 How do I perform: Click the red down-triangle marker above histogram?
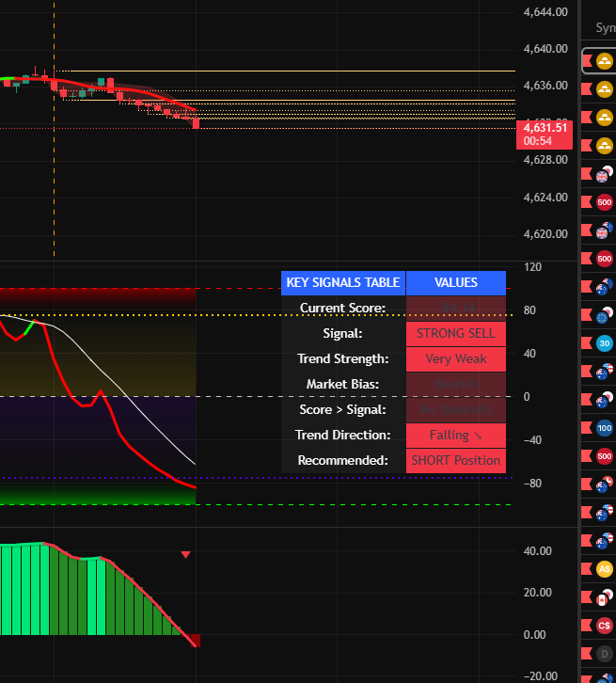185,555
